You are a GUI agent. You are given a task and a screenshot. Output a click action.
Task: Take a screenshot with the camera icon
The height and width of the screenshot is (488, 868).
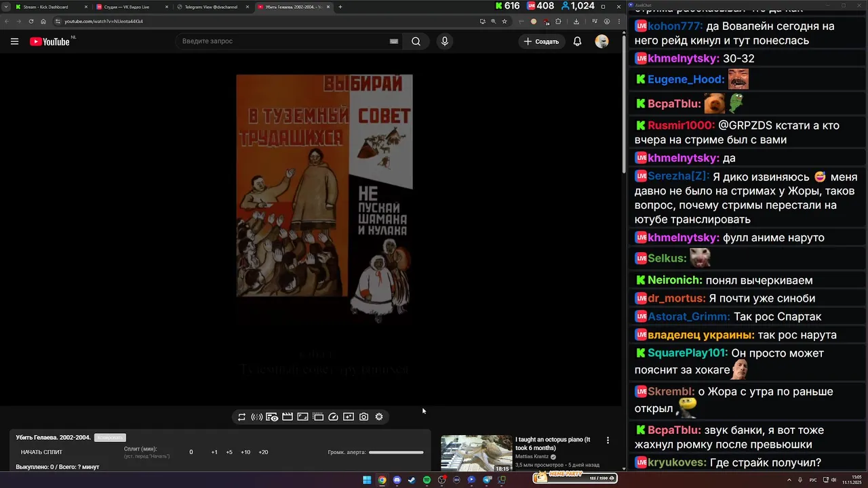coord(364,417)
